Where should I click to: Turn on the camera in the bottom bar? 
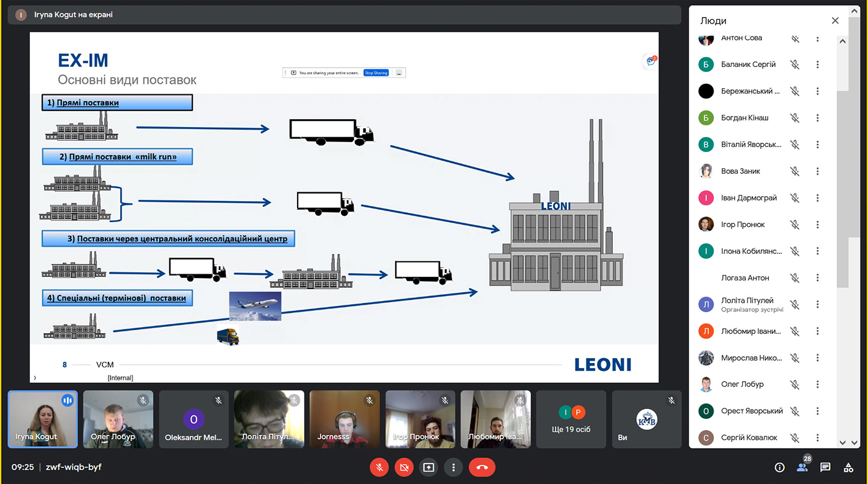coord(404,467)
